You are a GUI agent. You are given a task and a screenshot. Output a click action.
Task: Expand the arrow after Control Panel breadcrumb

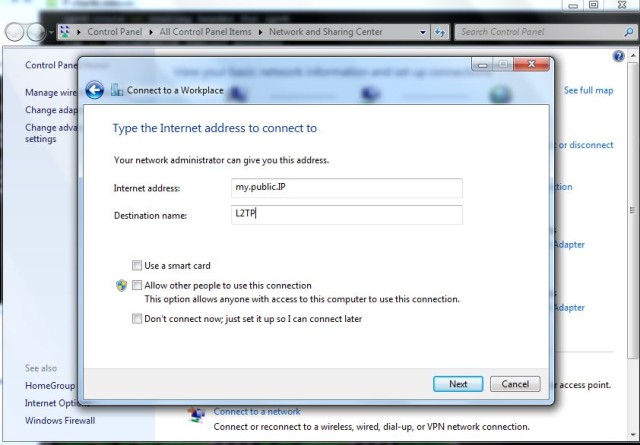point(151,32)
